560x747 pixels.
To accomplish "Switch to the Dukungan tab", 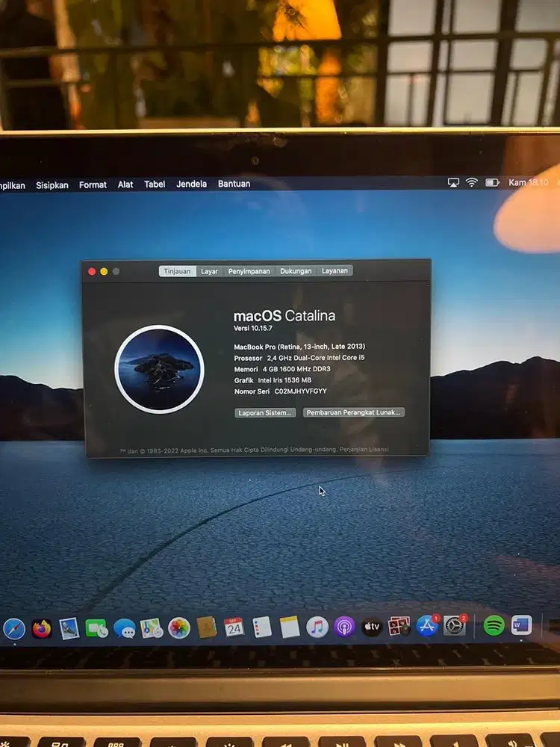I will coord(296,270).
